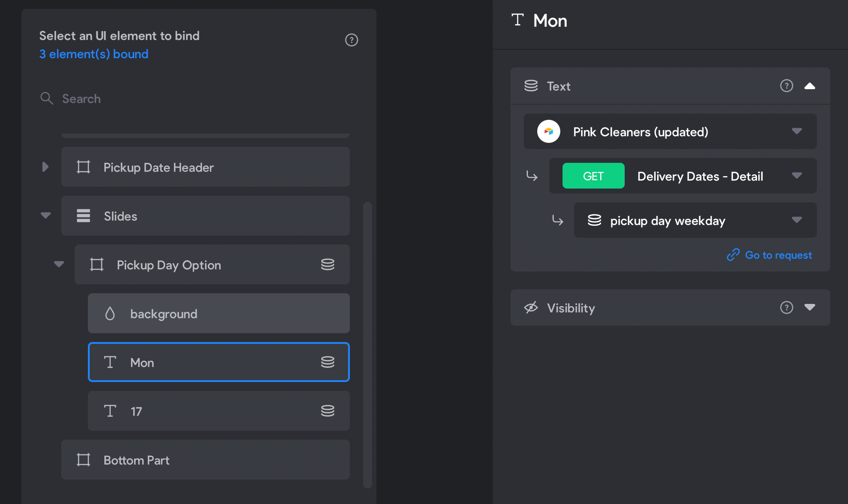The image size is (848, 504).
Task: Select the background element row
Action: click(x=218, y=313)
